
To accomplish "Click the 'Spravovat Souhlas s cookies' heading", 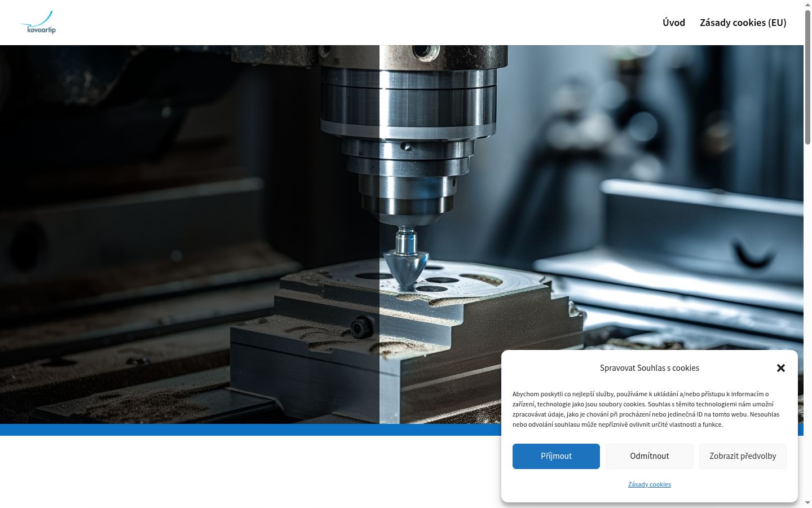I will click(650, 368).
